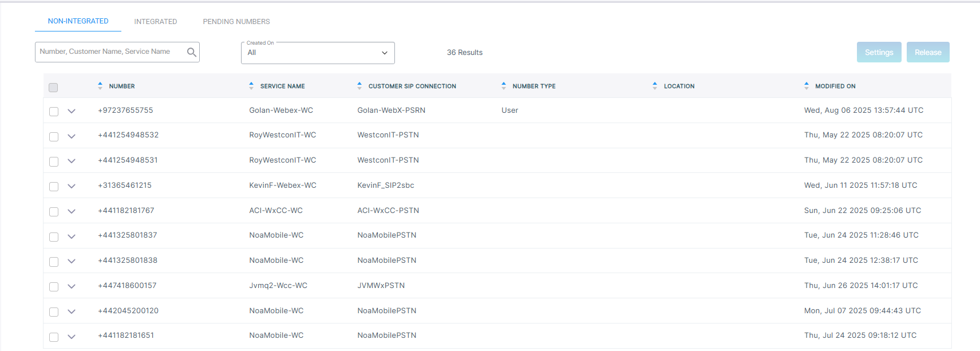Image resolution: width=980 pixels, height=351 pixels.
Task: Sort by Location column arrows
Action: click(x=655, y=86)
